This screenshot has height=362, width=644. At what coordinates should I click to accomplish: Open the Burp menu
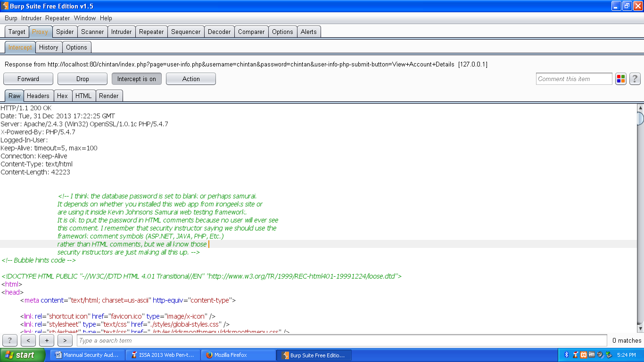point(11,18)
